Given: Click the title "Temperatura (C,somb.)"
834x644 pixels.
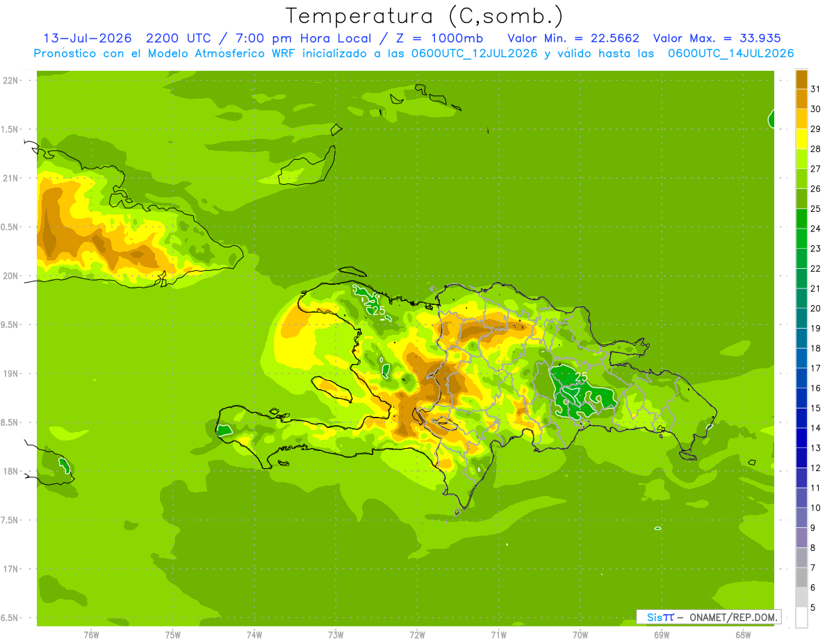Looking at the screenshot, I should [x=425, y=16].
